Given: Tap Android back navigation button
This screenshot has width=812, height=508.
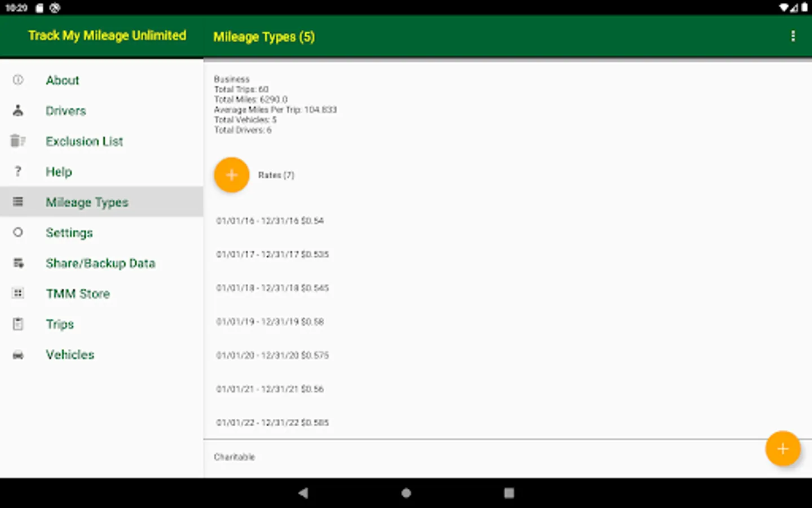Looking at the screenshot, I should [x=303, y=493].
